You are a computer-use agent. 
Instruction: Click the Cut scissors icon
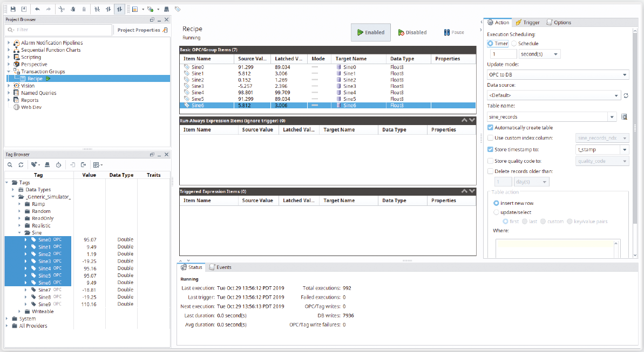click(62, 9)
